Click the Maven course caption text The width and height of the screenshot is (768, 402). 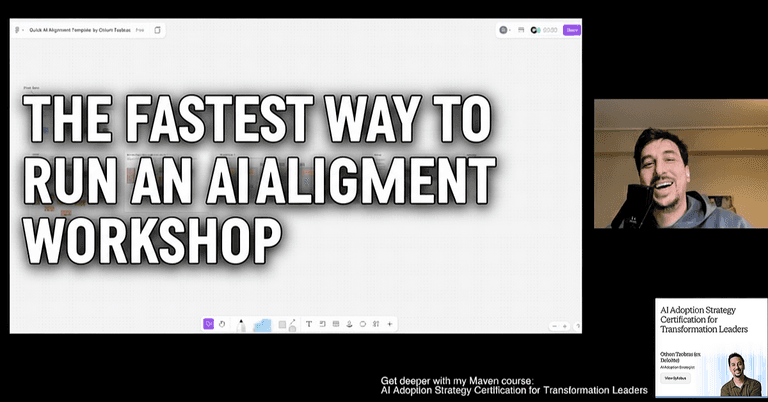tap(514, 386)
